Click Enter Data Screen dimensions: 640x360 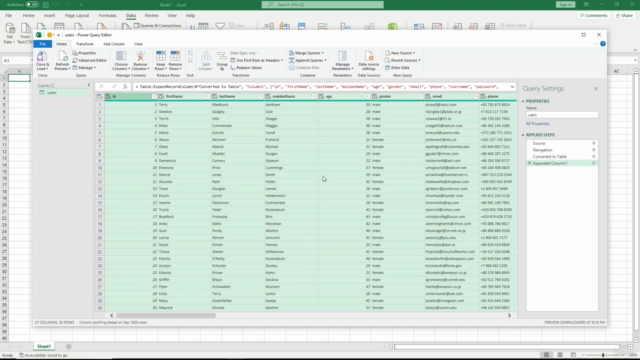coord(397,68)
